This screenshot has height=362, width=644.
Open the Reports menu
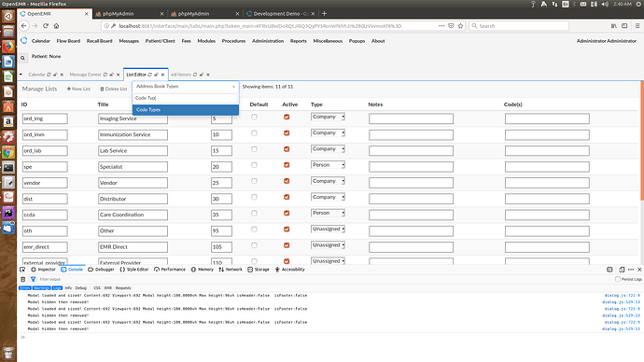pyautogui.click(x=298, y=41)
